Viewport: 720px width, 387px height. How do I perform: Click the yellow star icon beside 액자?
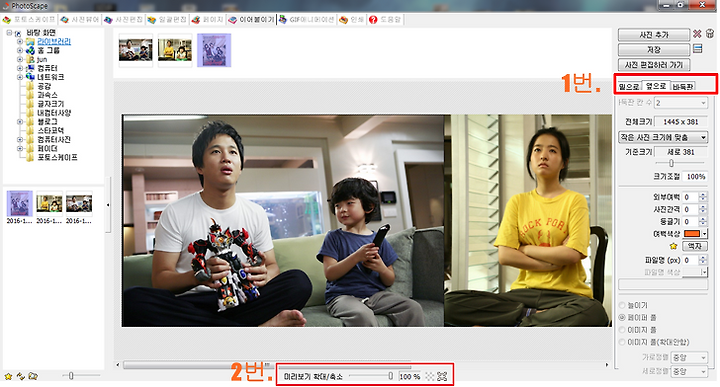pyautogui.click(x=673, y=246)
